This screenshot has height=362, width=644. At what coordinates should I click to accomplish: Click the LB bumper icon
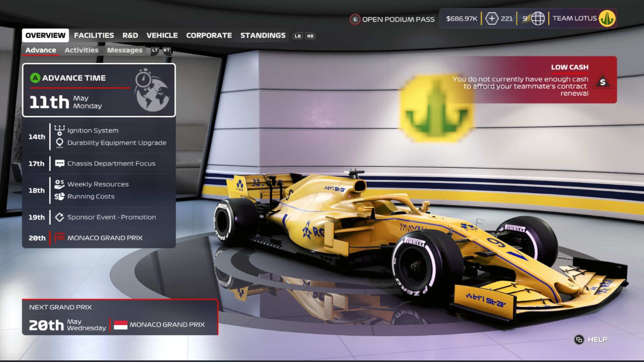tap(298, 36)
